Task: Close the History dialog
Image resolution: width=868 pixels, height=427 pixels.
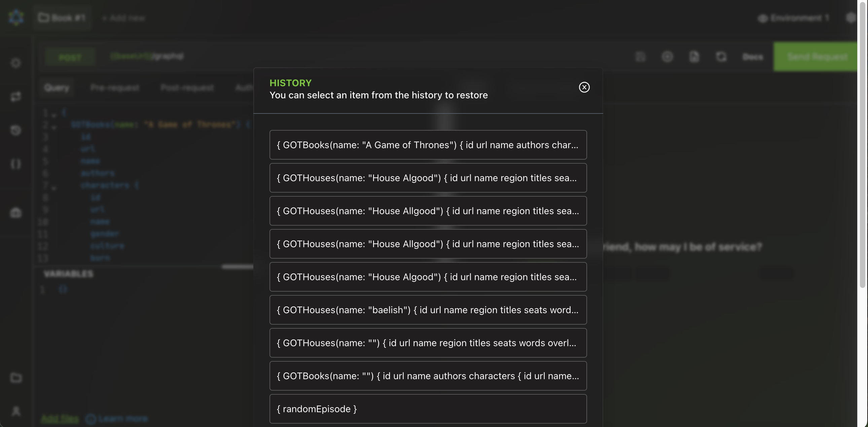Action: [584, 87]
